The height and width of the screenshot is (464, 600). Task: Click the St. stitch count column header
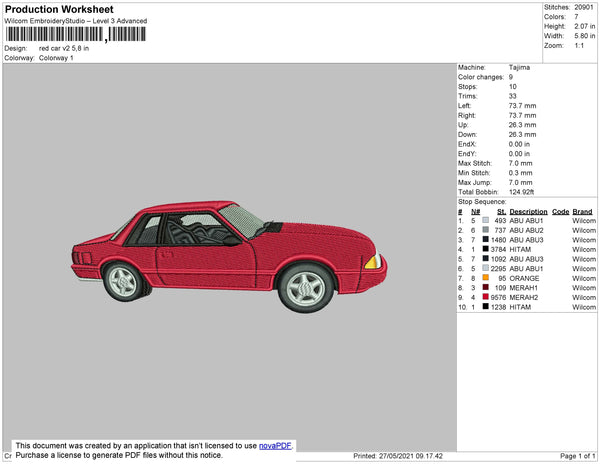[502, 211]
